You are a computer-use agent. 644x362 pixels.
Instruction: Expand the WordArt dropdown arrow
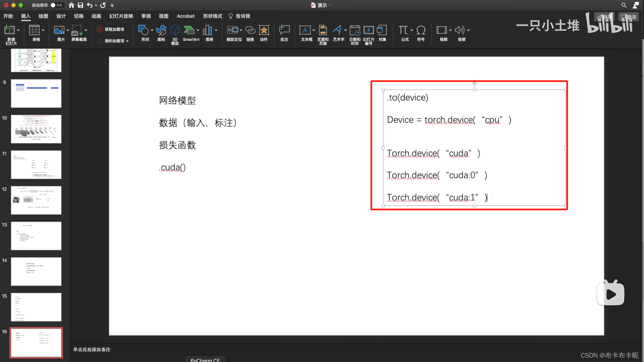click(x=345, y=30)
